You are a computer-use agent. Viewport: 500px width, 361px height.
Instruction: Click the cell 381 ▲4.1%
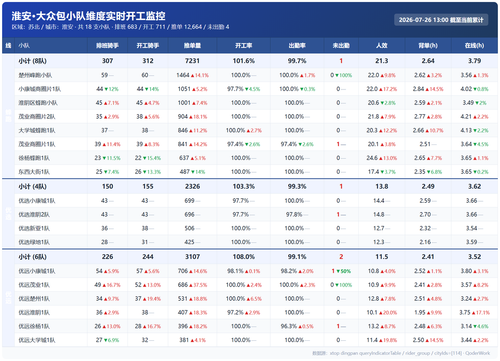point(192,340)
